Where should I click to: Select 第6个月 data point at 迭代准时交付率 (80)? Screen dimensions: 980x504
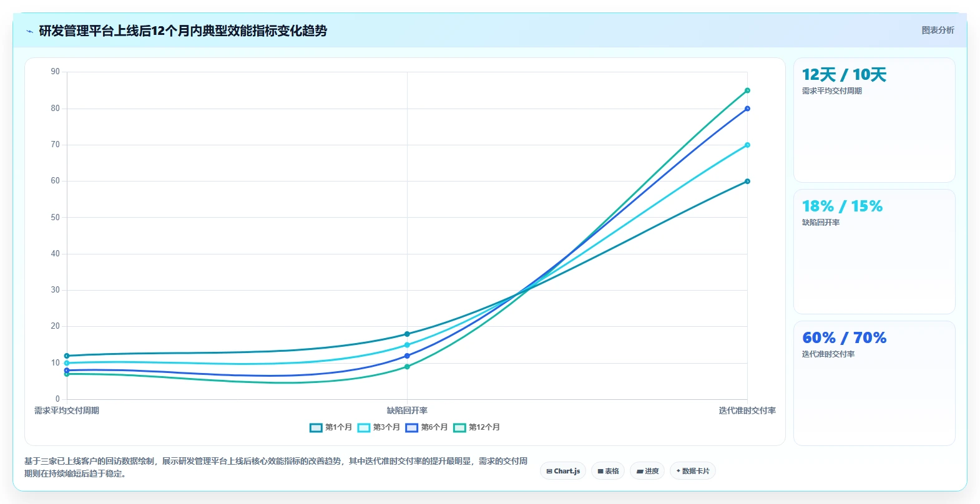point(747,109)
